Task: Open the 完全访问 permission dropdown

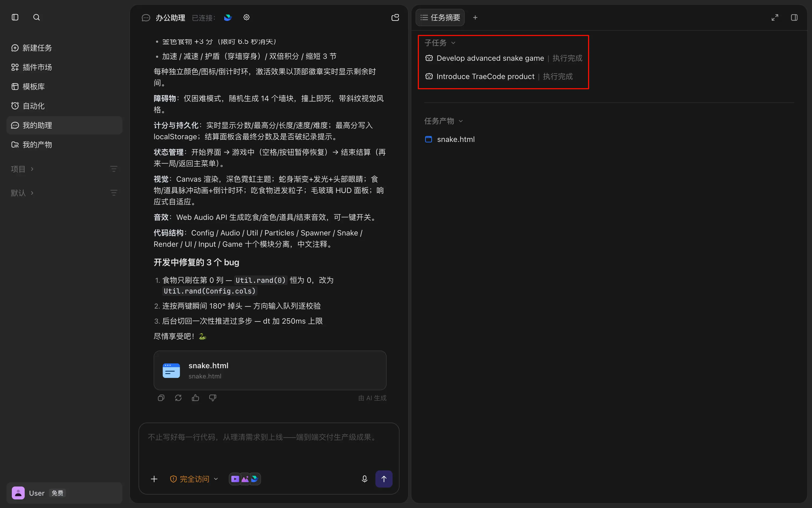Action: point(194,479)
